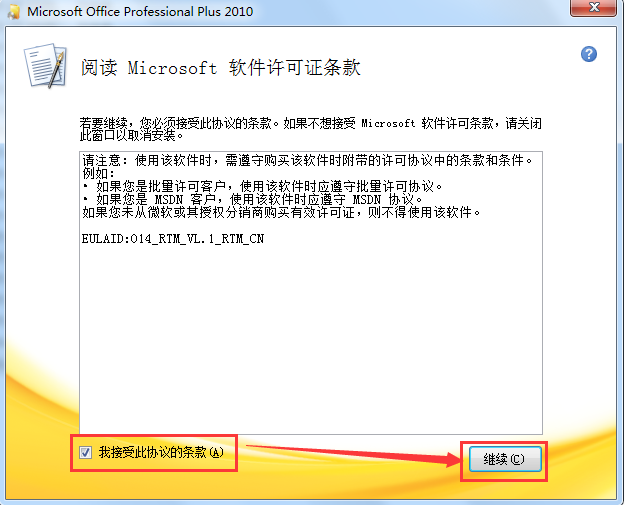625x505 pixels.
Task: Click the 继续(C) button
Action: coord(505,459)
